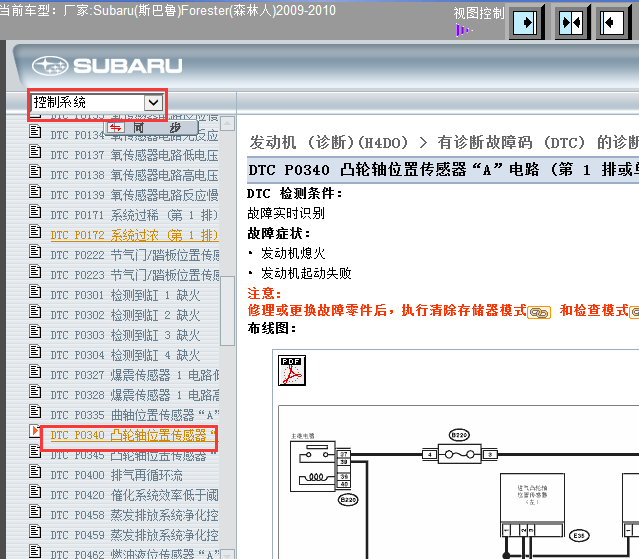Click document icon beside DTC P0458
This screenshot has height=559, width=639.
pyautogui.click(x=35, y=511)
